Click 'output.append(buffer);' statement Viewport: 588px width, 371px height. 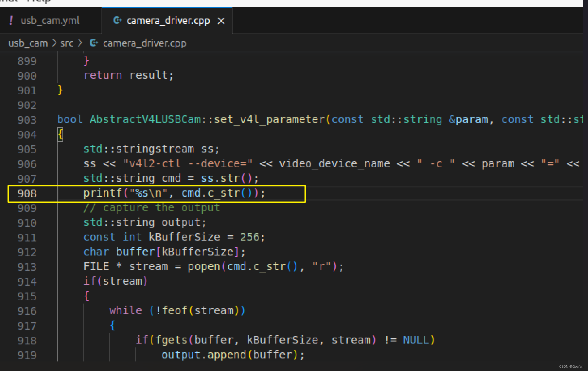click(x=233, y=355)
